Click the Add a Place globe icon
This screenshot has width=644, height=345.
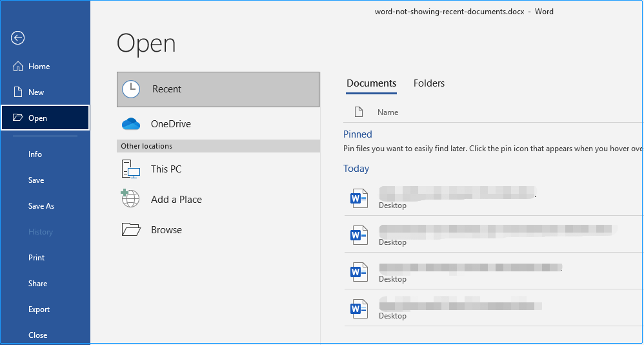coord(131,199)
